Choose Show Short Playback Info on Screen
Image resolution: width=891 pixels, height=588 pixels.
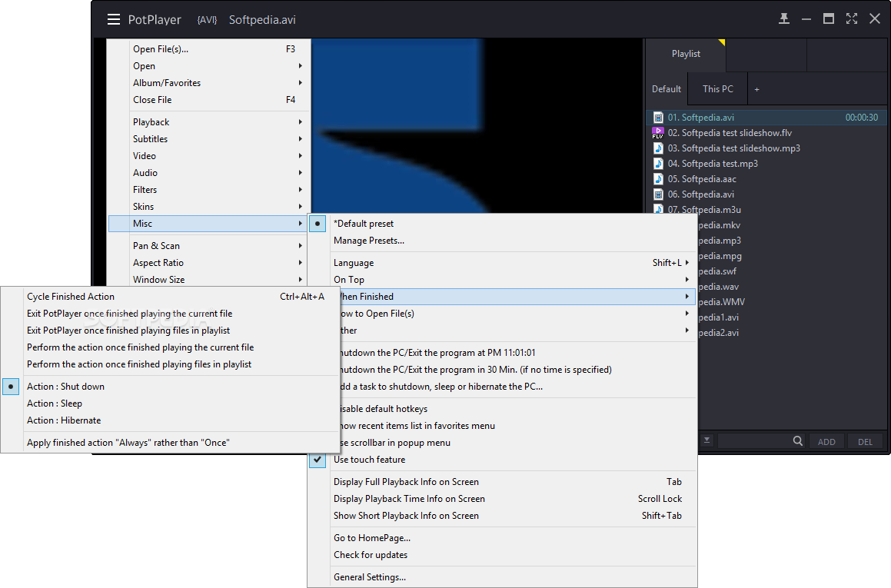coord(502,516)
